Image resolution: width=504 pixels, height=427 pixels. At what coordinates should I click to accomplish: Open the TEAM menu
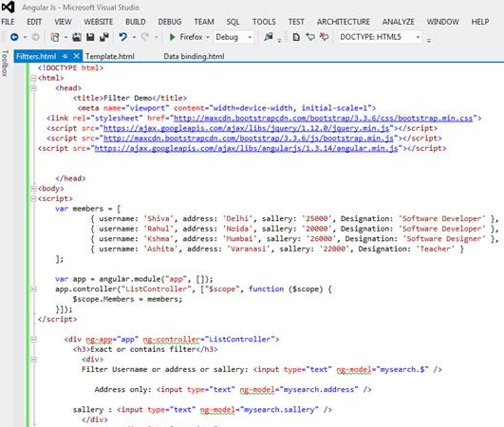204,22
